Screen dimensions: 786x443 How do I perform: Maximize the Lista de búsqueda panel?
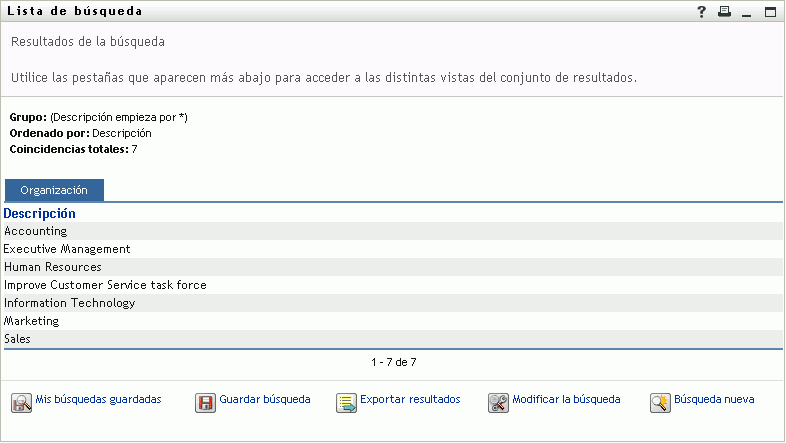coord(770,12)
